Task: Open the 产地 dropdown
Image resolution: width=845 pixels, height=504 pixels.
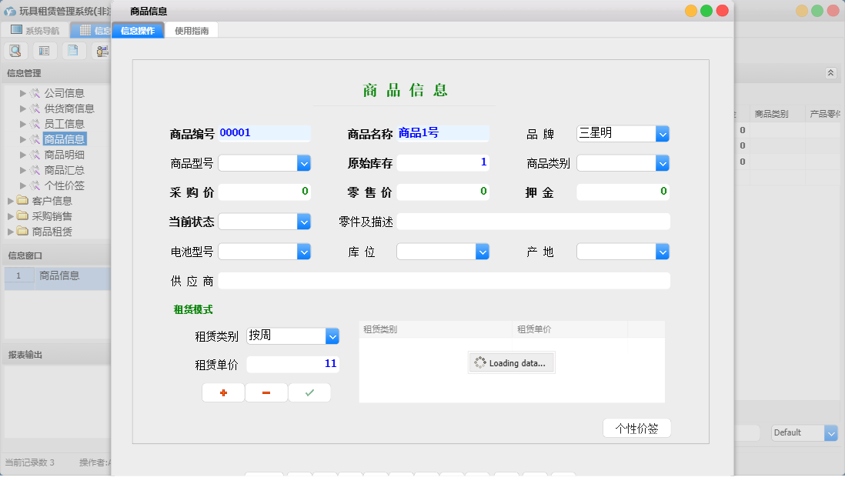Action: click(x=662, y=252)
